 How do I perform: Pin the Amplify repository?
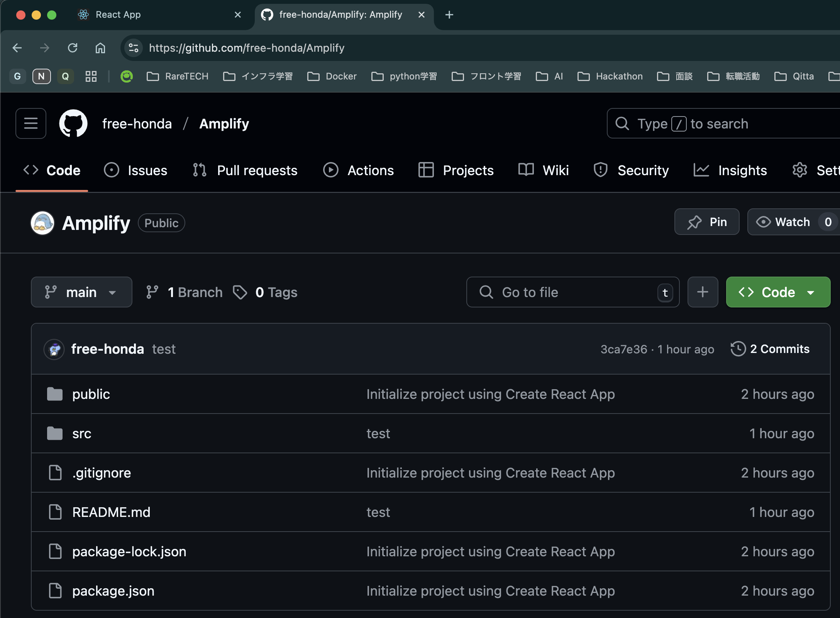click(706, 222)
